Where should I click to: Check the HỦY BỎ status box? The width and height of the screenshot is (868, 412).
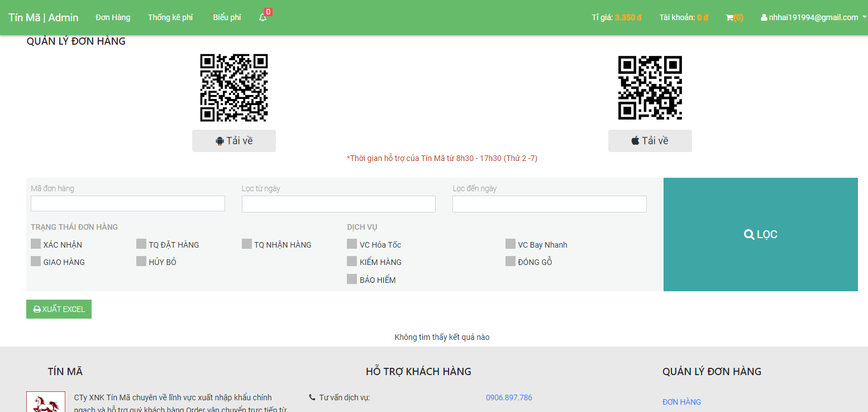click(141, 261)
